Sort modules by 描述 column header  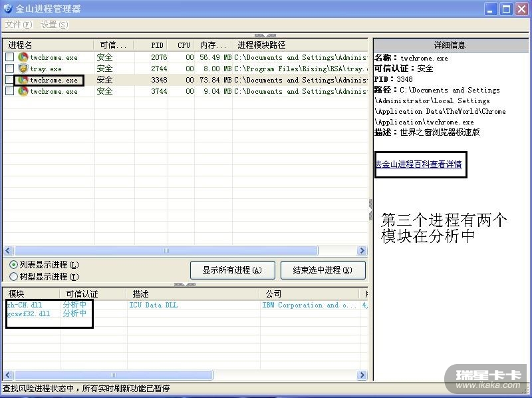point(193,294)
